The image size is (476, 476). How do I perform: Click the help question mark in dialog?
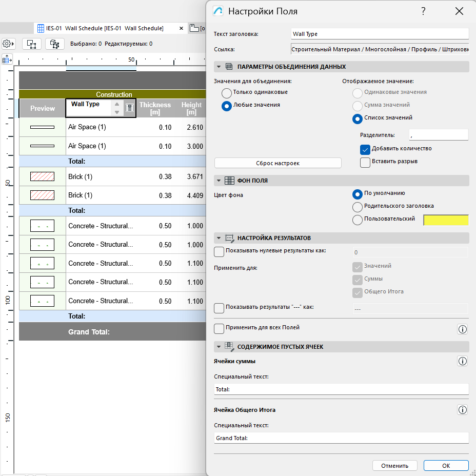pyautogui.click(x=424, y=11)
